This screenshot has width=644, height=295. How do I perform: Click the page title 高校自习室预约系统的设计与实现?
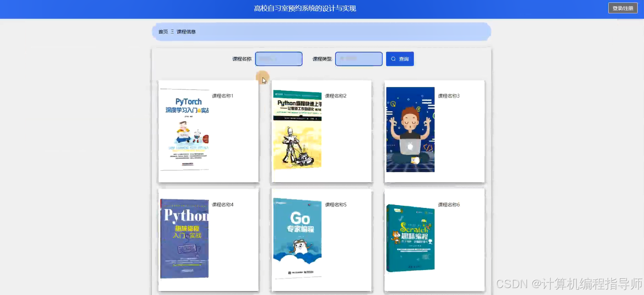click(305, 9)
